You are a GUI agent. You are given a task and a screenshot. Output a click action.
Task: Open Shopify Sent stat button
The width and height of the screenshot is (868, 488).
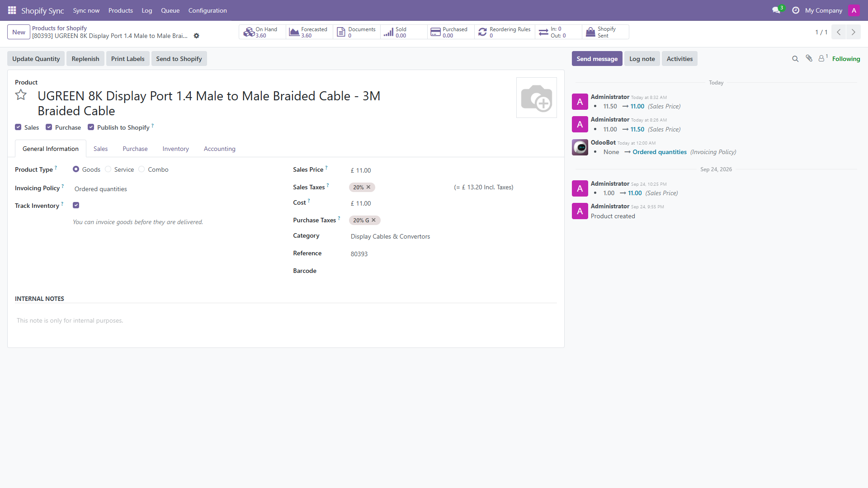click(605, 32)
